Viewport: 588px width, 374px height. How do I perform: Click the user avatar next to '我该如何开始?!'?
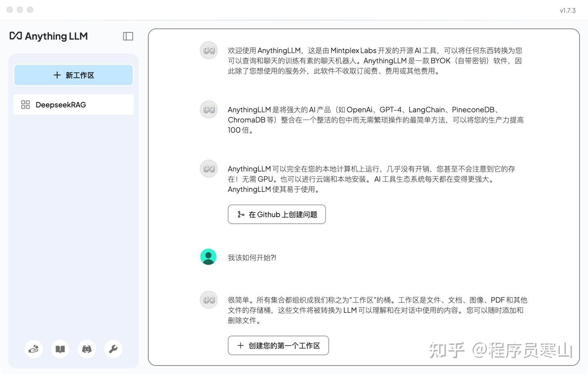(208, 256)
